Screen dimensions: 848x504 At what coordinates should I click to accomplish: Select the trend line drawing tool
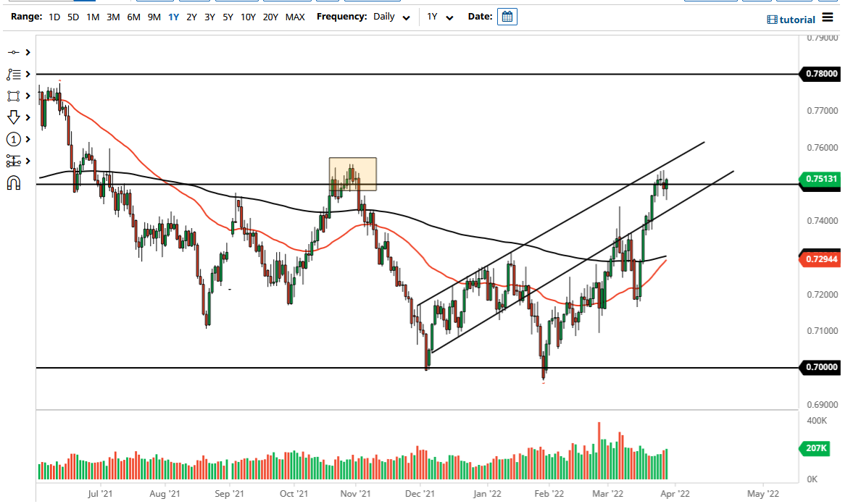pos(14,52)
